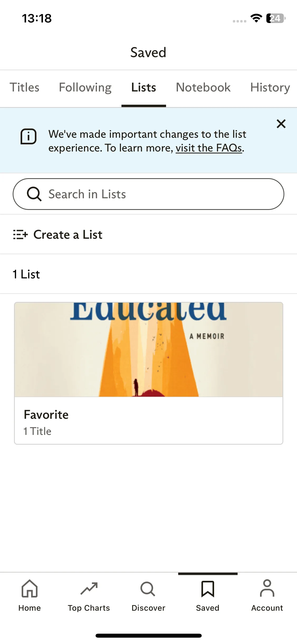This screenshot has height=644, width=297.
Task: Click the info icon in the banner
Action: [29, 136]
